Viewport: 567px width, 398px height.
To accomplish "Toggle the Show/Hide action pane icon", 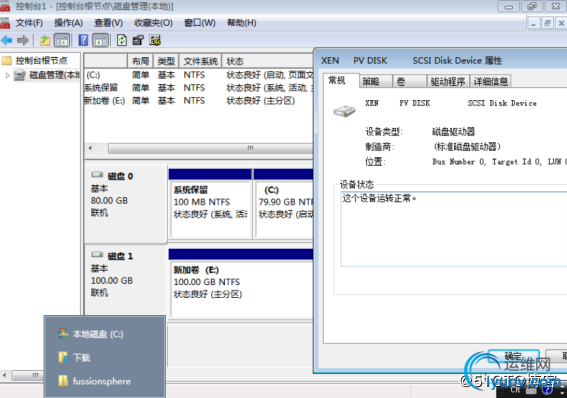I will 100,40.
